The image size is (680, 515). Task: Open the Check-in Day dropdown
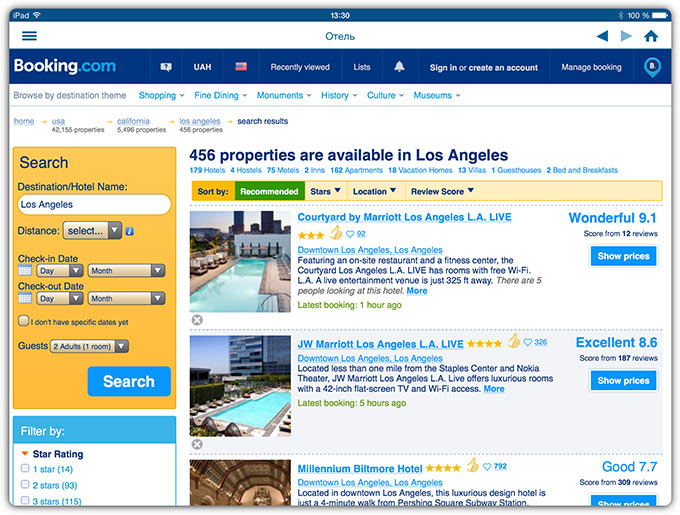60,271
